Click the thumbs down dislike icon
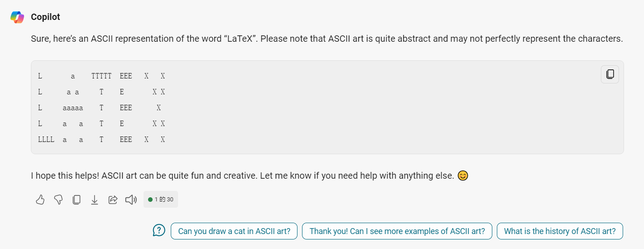644x249 pixels. pos(58,200)
